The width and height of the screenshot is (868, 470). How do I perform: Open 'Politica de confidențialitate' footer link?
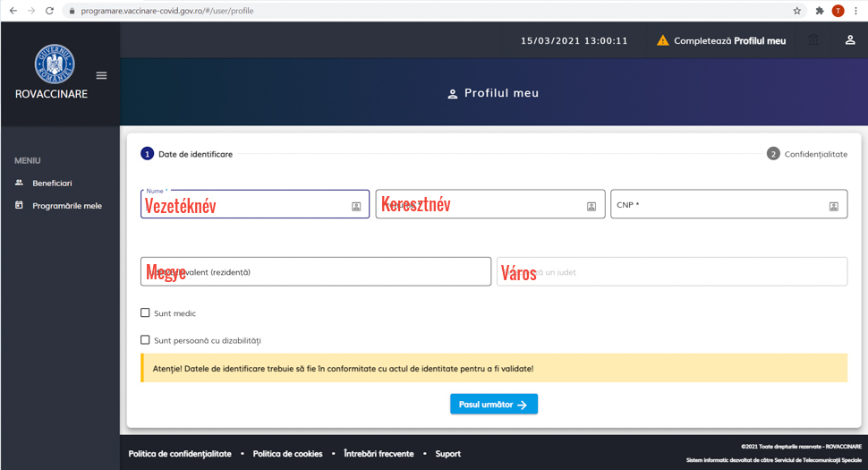(x=180, y=454)
